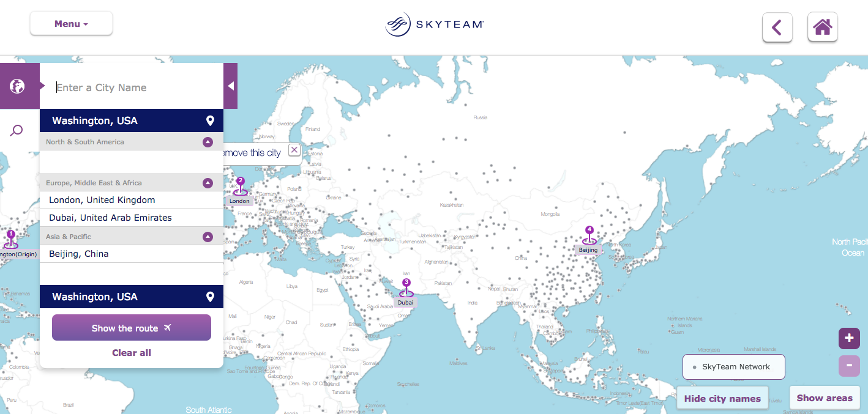Toggle SkyTeam Network legend item

733,367
